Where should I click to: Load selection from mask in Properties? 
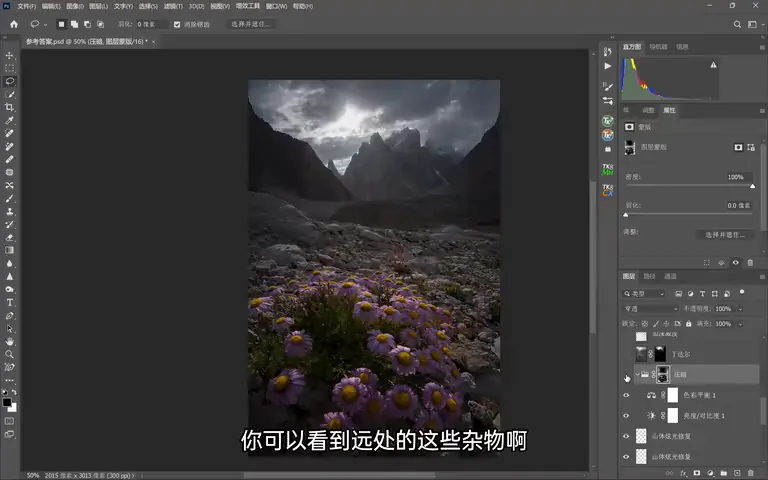[x=706, y=263]
